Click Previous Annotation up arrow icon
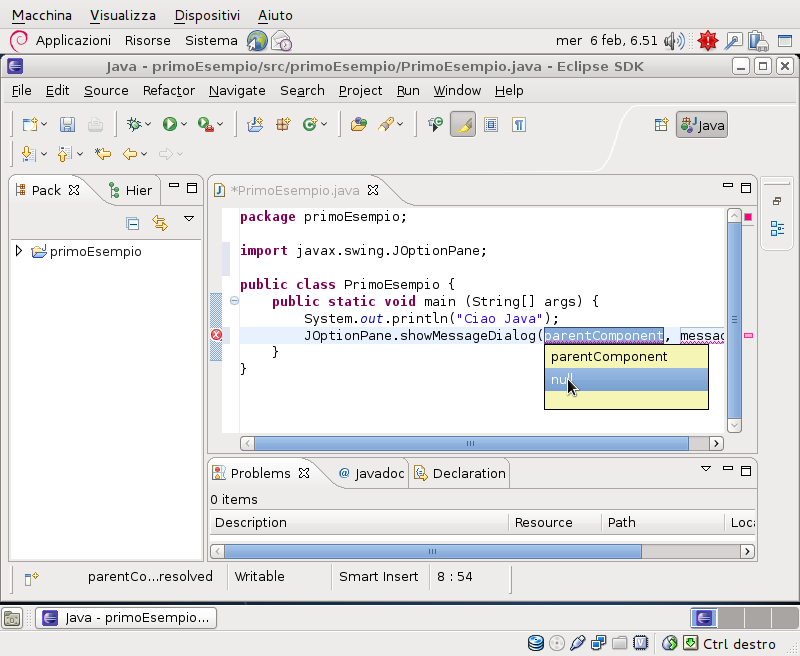This screenshot has height=656, width=800. coord(64,154)
